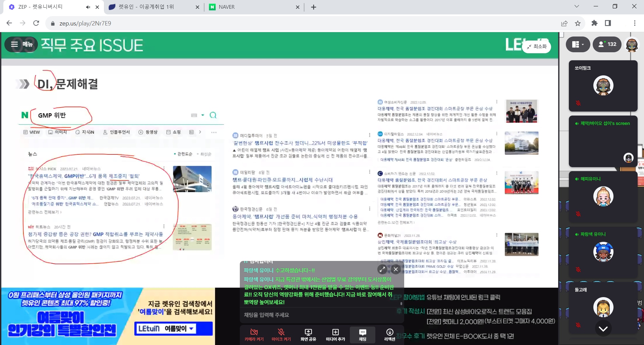Click the address bar URL
The height and width of the screenshot is (345, 644).
[85, 23]
